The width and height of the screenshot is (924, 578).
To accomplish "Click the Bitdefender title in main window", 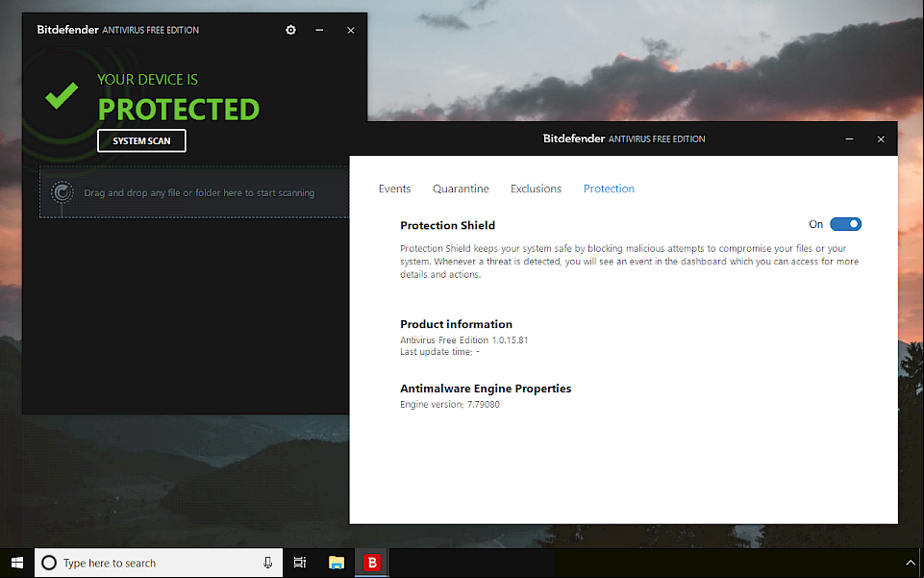I will (x=118, y=30).
